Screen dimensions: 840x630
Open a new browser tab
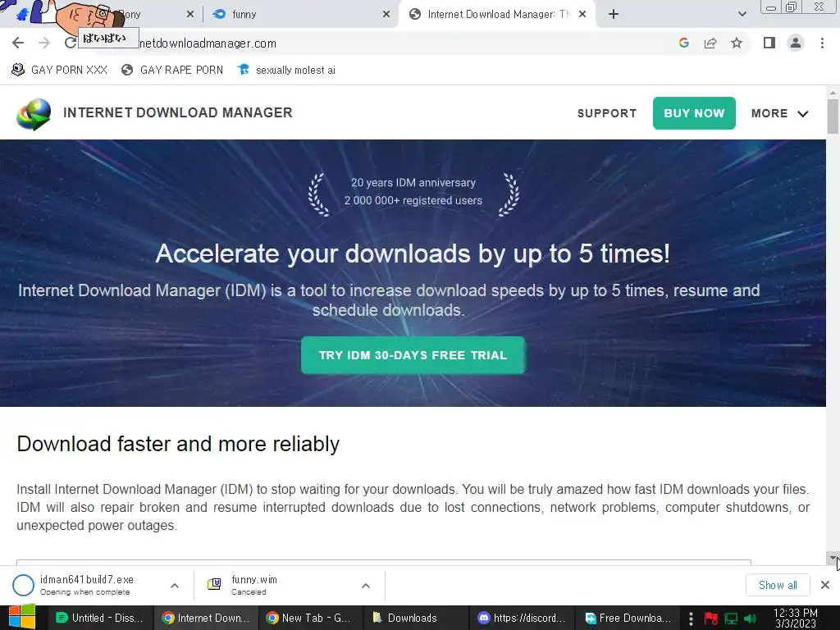pos(614,15)
